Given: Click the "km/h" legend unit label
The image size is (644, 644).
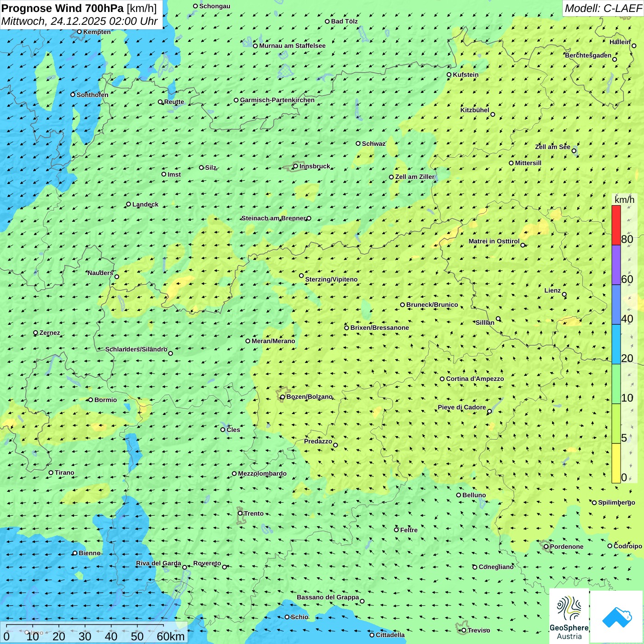Looking at the screenshot, I should pos(624,200).
